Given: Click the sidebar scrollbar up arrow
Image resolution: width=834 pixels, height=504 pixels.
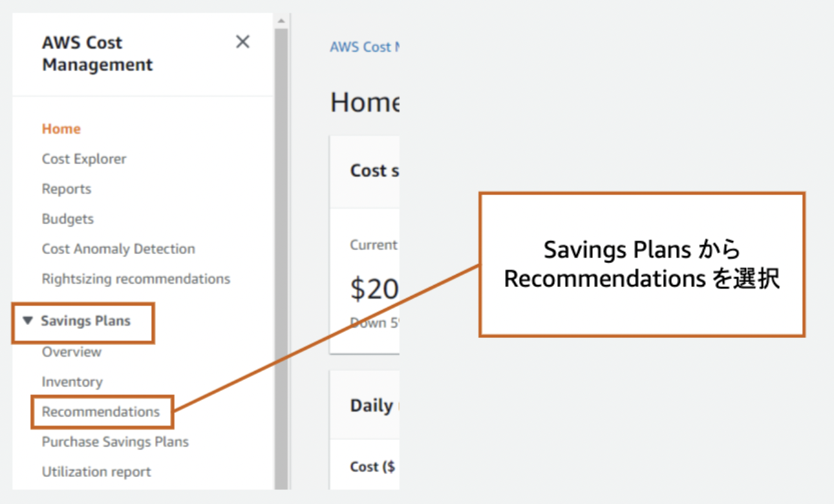Looking at the screenshot, I should tap(281, 21).
